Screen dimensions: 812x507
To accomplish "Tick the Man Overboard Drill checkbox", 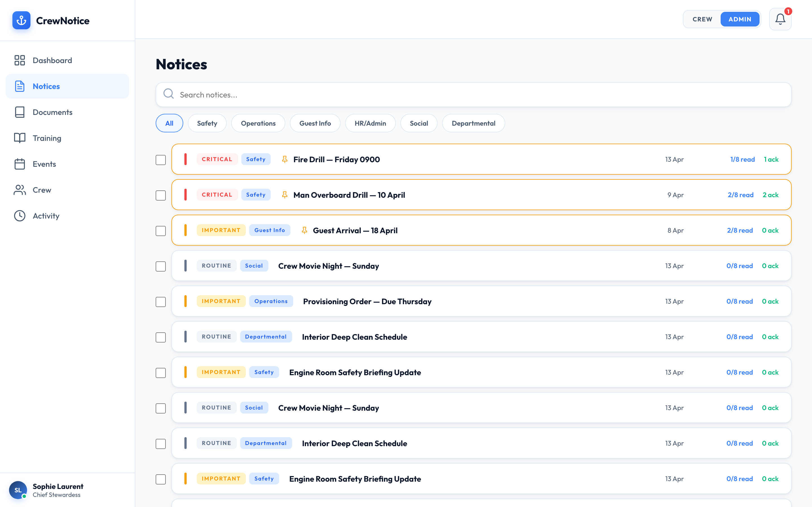I will coord(161,195).
